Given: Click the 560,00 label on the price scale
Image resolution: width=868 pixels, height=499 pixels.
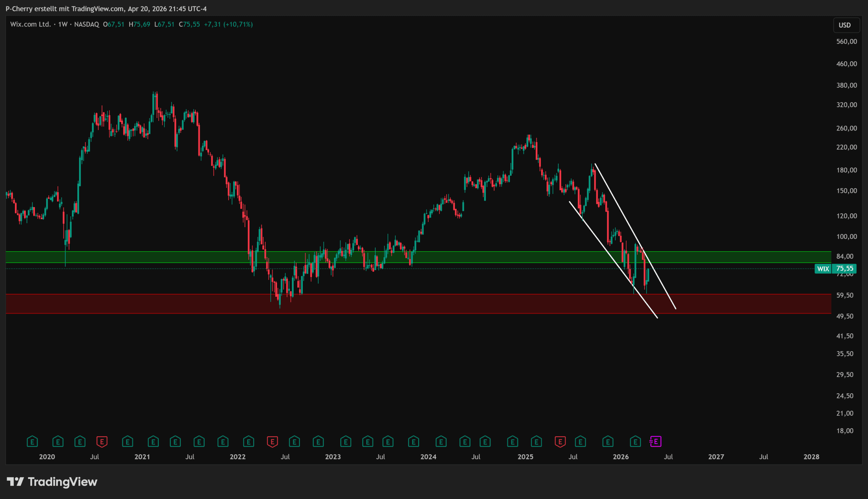Looking at the screenshot, I should pos(846,41).
